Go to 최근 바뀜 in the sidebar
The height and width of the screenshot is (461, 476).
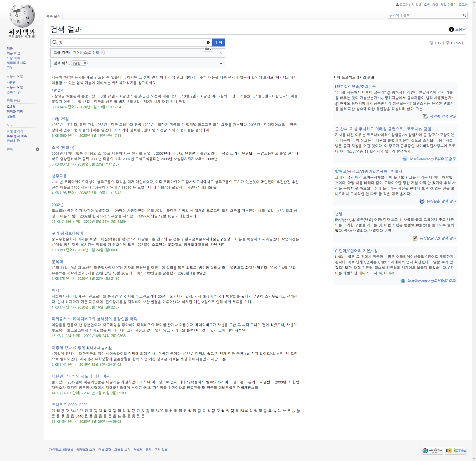pos(13,53)
